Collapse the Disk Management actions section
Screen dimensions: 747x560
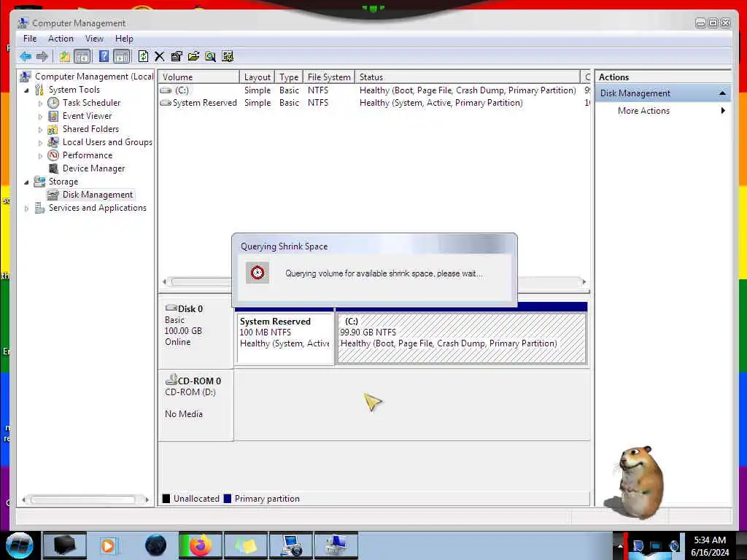(722, 93)
